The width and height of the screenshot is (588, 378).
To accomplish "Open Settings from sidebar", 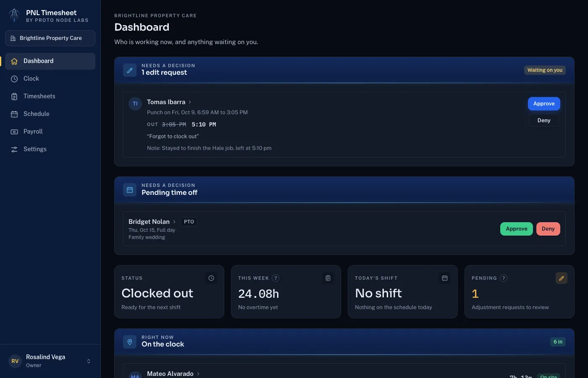I will point(50,149).
